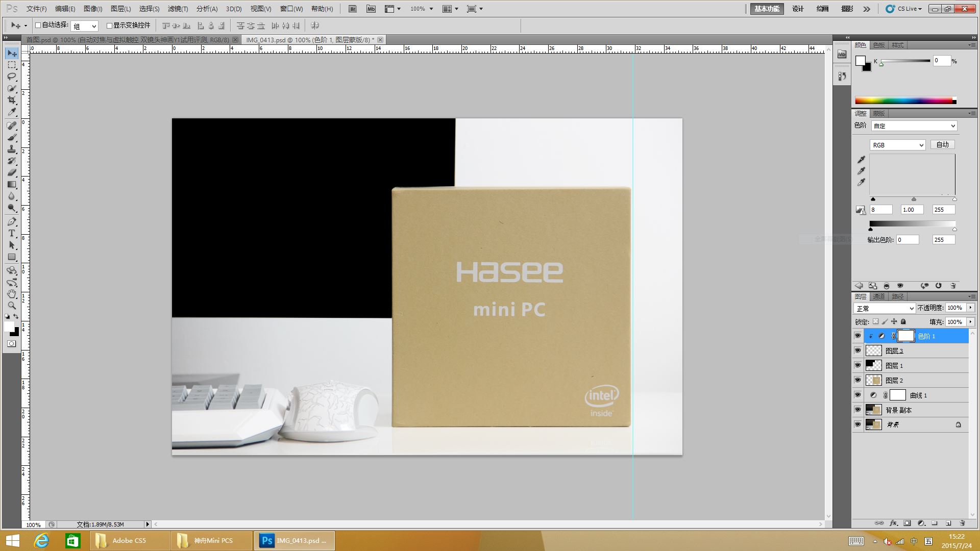Viewport: 980px width, 551px height.
Task: Hide the 色阶 1 layer
Action: 857,336
